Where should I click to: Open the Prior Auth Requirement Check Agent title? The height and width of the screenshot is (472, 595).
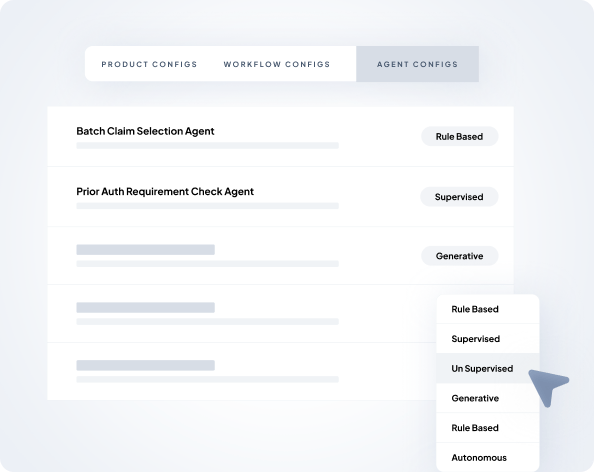(x=165, y=192)
